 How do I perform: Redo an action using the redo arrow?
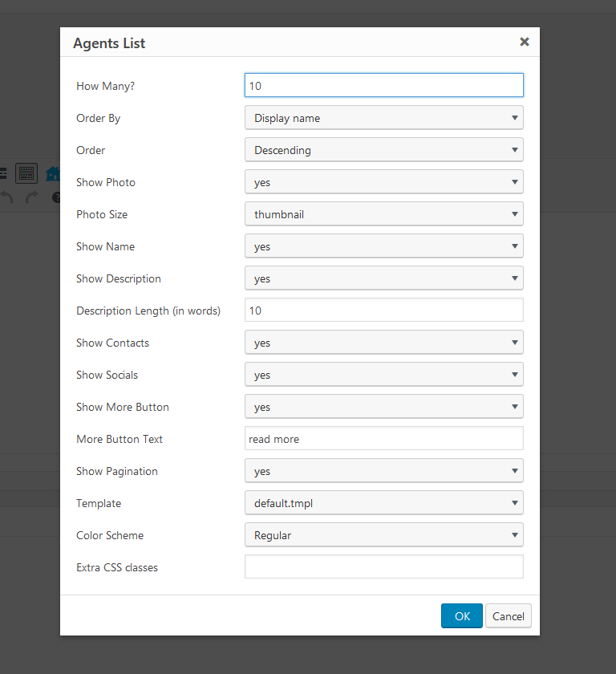click(x=32, y=197)
